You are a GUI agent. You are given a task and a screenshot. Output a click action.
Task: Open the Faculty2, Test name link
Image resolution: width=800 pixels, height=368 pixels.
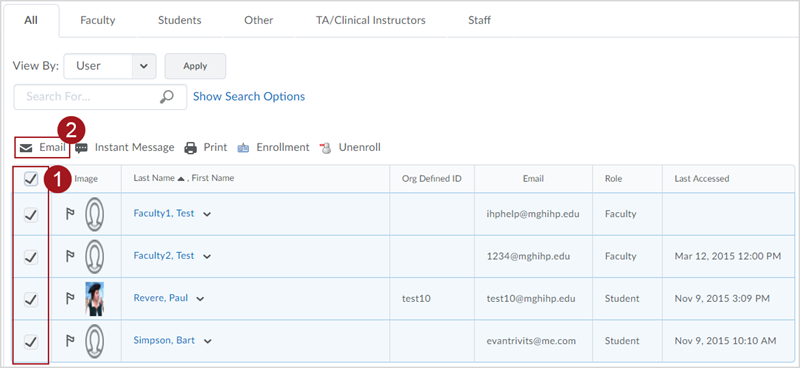[x=164, y=256]
